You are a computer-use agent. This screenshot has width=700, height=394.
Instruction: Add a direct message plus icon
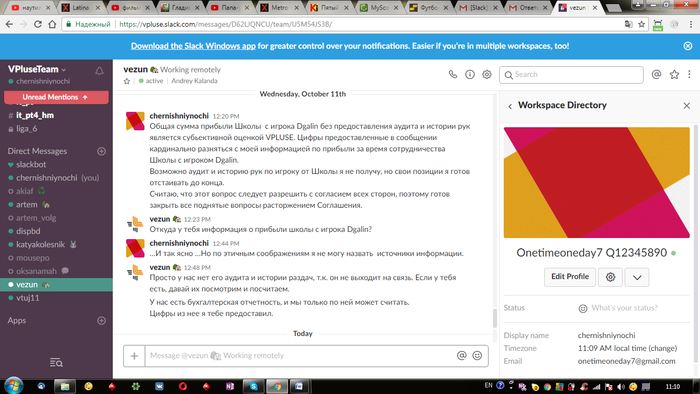[101, 151]
